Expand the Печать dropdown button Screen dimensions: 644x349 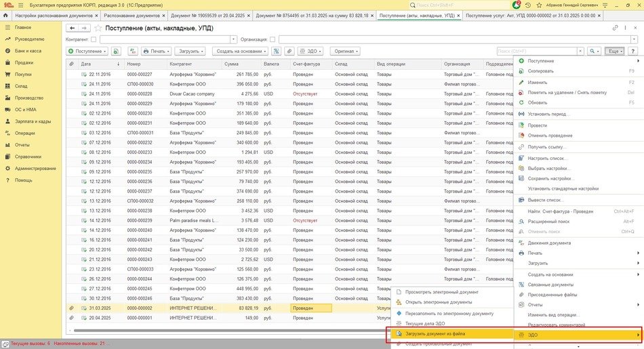point(157,51)
